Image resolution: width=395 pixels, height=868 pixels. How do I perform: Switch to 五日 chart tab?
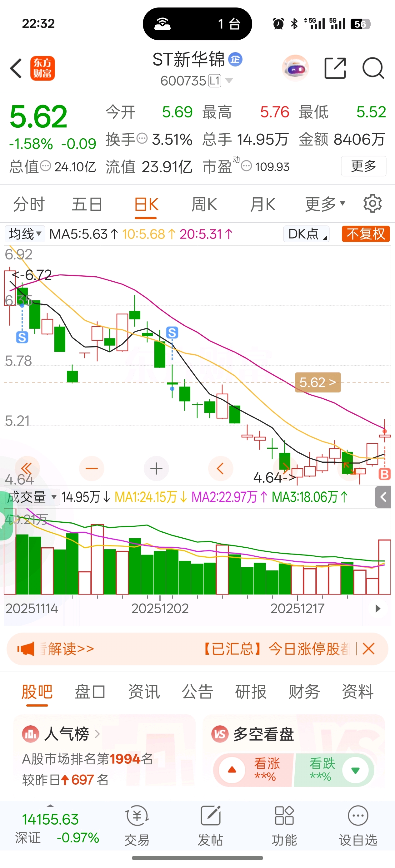point(87,204)
